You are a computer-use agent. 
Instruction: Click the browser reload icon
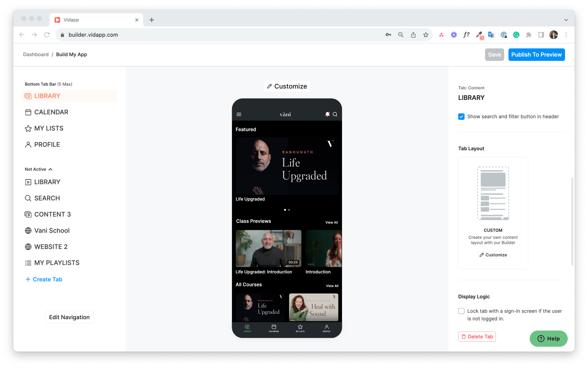pos(47,35)
